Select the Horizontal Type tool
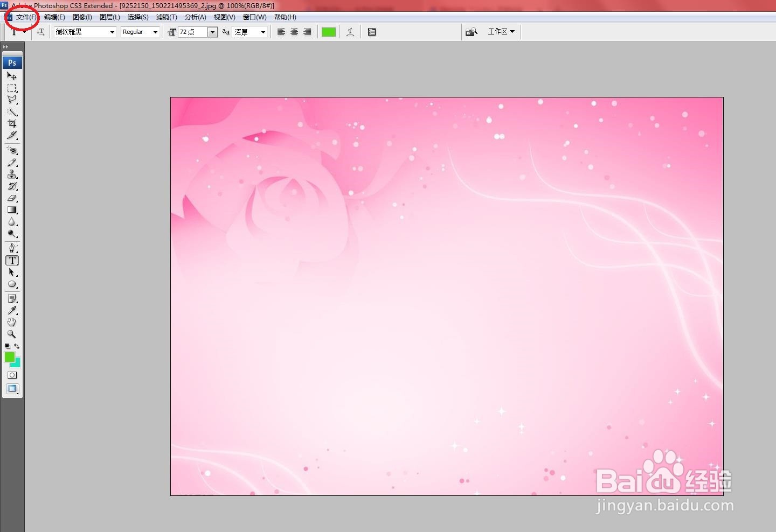Image resolution: width=776 pixels, height=532 pixels. [x=12, y=260]
